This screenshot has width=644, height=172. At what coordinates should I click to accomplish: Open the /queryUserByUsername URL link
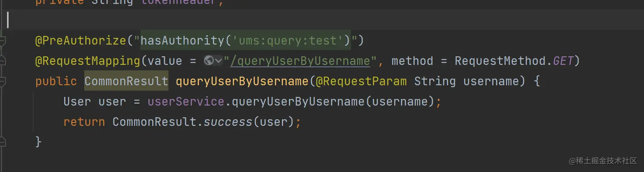(300, 61)
